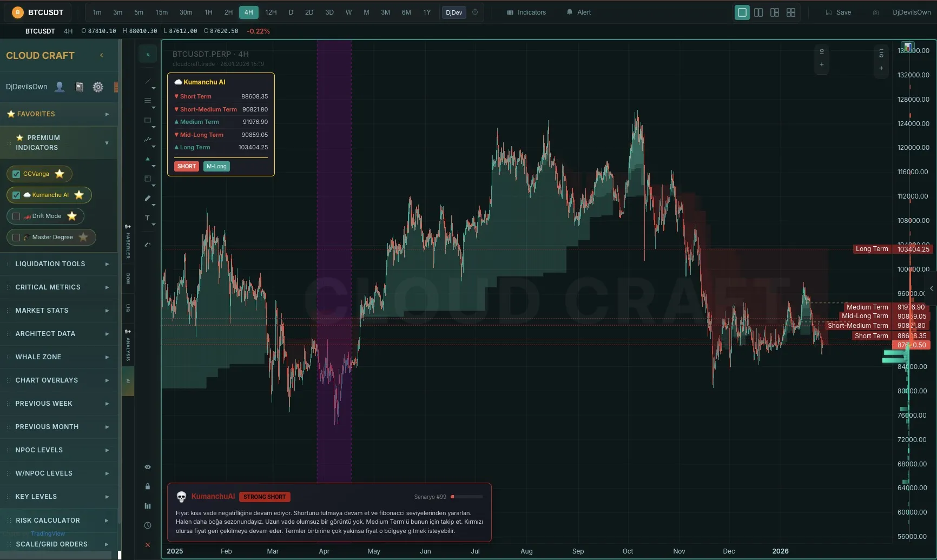Select the horizontal lines tool

click(148, 101)
